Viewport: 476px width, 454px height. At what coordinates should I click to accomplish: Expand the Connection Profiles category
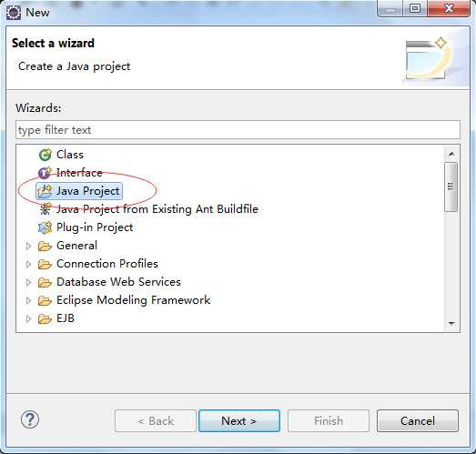pyautogui.click(x=28, y=264)
